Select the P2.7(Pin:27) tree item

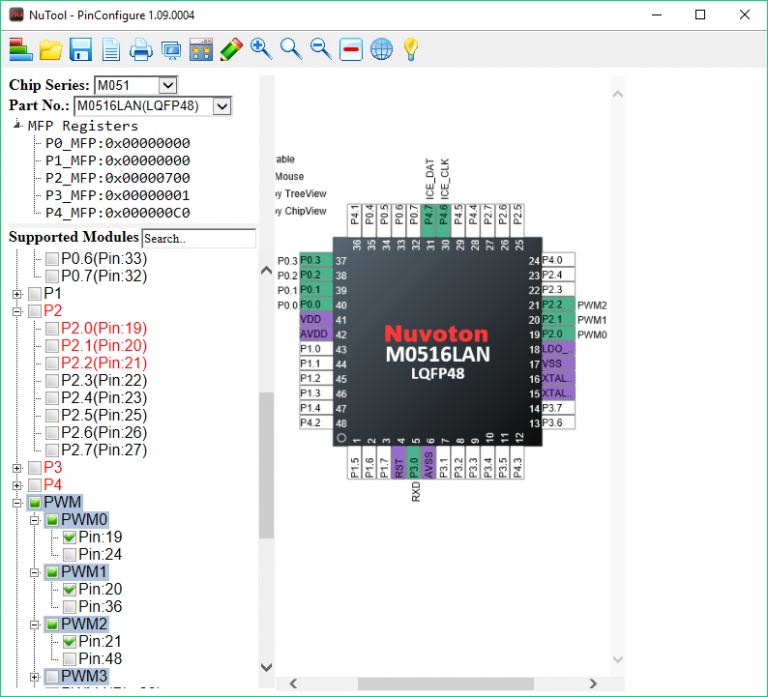tap(103, 450)
